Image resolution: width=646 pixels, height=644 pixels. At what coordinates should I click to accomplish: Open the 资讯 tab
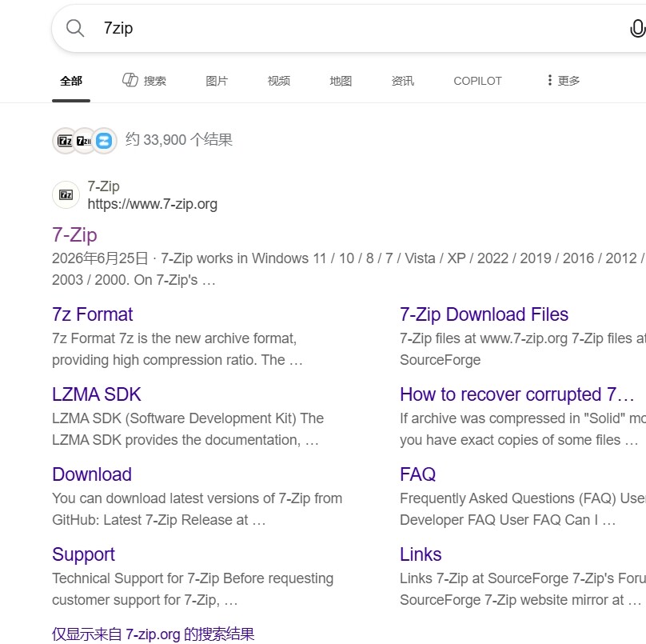point(402,81)
